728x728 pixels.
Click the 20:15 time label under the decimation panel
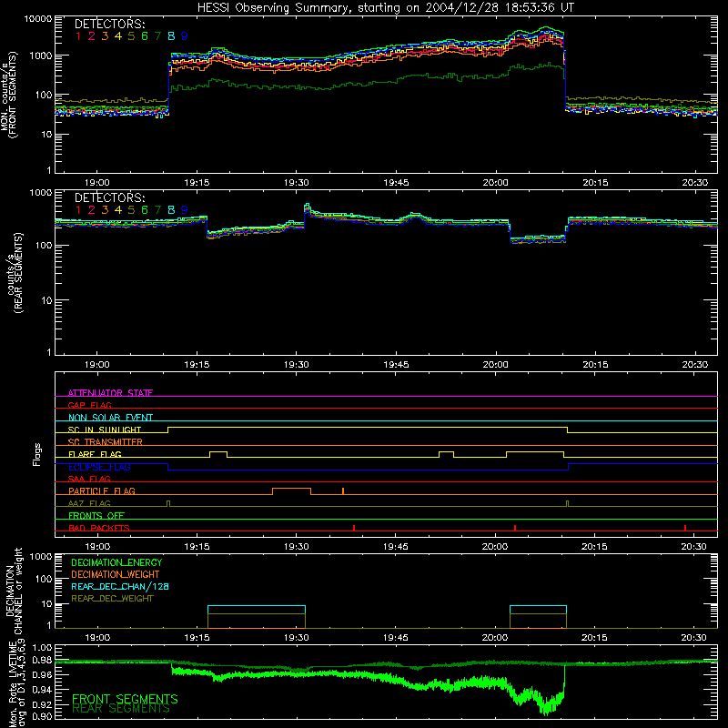coord(594,638)
